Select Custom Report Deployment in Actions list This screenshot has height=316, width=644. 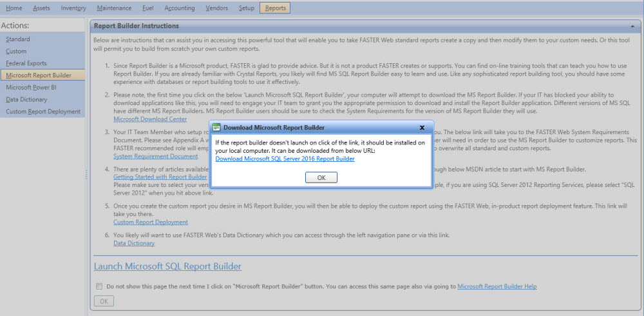tap(43, 111)
